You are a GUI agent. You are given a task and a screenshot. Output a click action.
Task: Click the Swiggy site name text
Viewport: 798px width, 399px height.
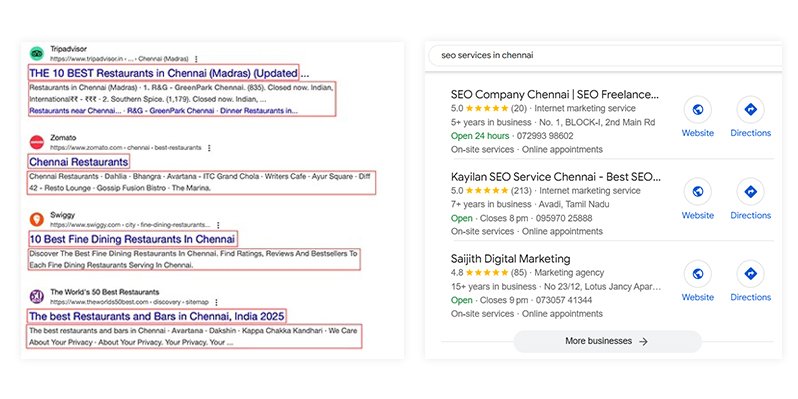click(63, 215)
